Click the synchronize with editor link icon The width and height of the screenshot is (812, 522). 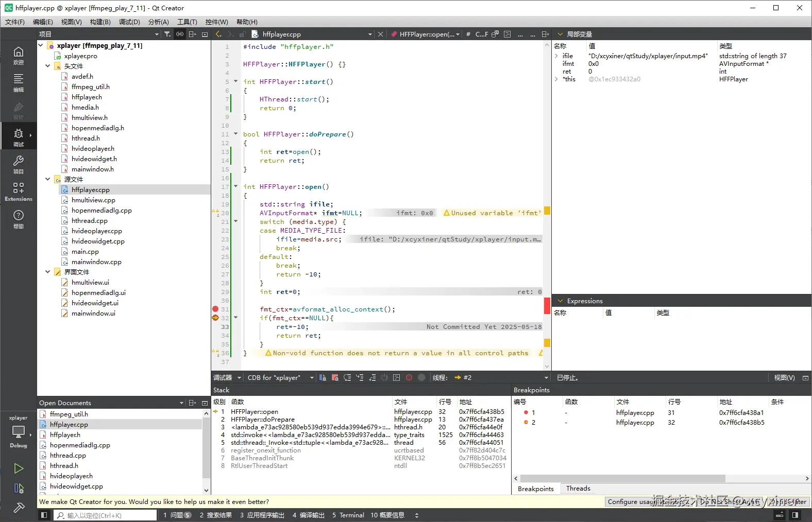tap(180, 34)
